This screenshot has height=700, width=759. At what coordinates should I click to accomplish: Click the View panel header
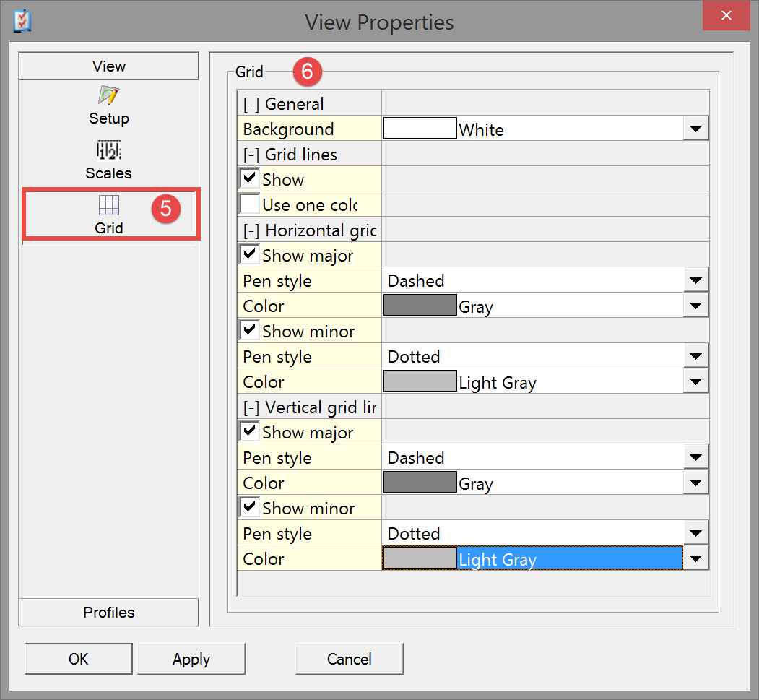[108, 66]
